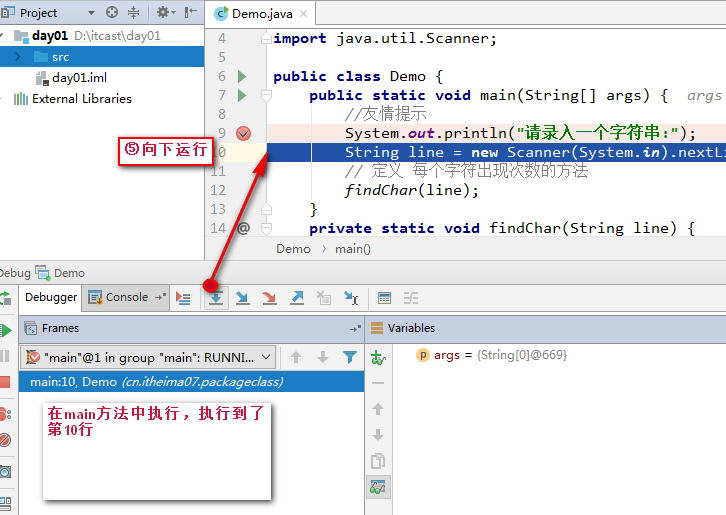726x515 pixels.
Task: Click the Step Out icon
Action: pyautogui.click(x=297, y=298)
